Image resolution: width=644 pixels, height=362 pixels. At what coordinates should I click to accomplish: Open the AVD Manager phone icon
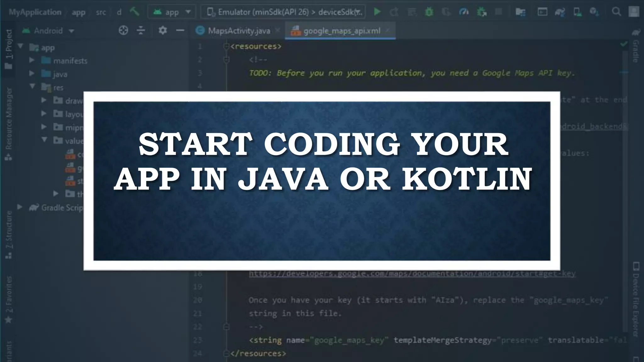[x=577, y=12]
